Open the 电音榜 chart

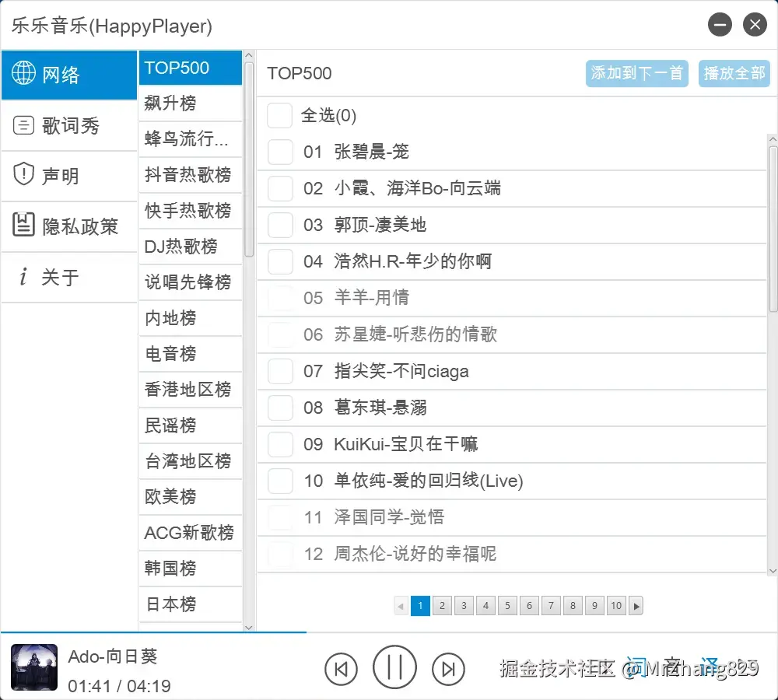(191, 353)
